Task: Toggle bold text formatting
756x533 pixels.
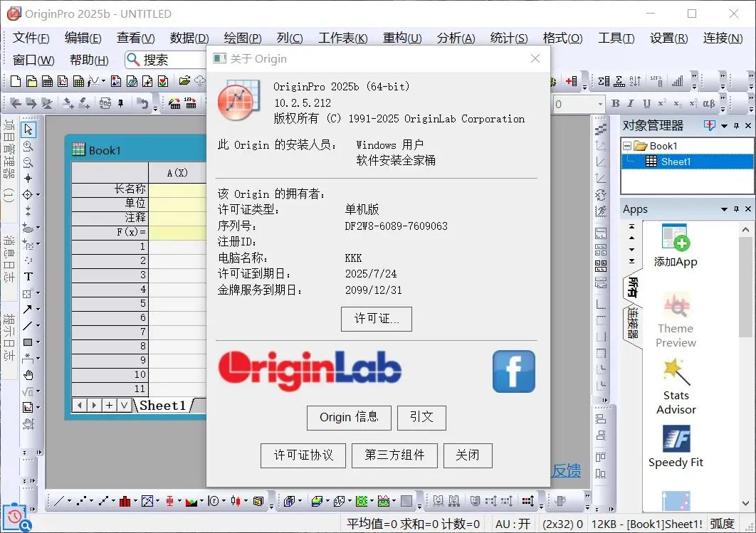Action: tap(616, 103)
